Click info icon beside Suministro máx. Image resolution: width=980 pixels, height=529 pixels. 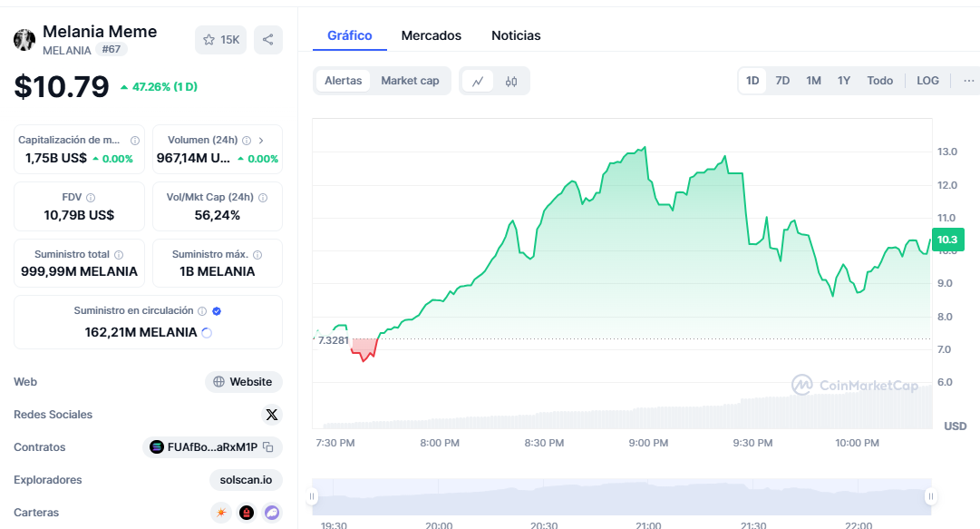tap(257, 254)
